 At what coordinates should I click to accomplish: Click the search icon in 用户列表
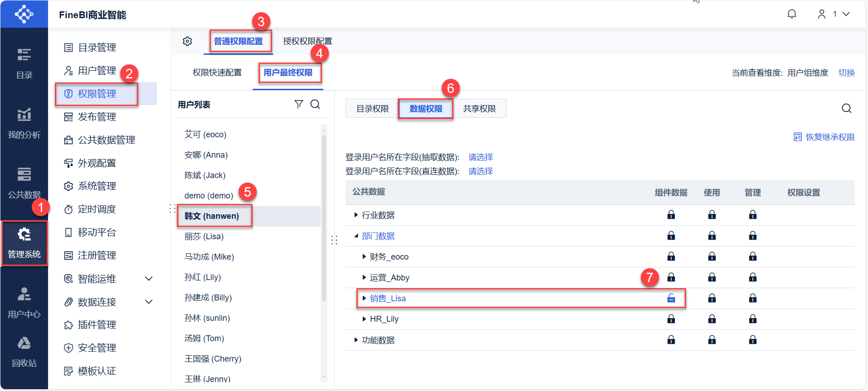[x=315, y=105]
